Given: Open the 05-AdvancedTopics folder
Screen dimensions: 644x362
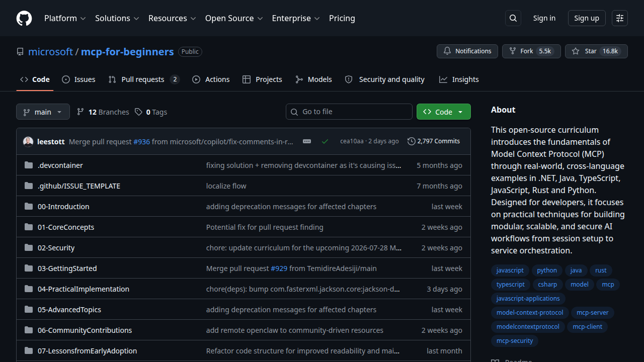Looking at the screenshot, I should (69, 310).
